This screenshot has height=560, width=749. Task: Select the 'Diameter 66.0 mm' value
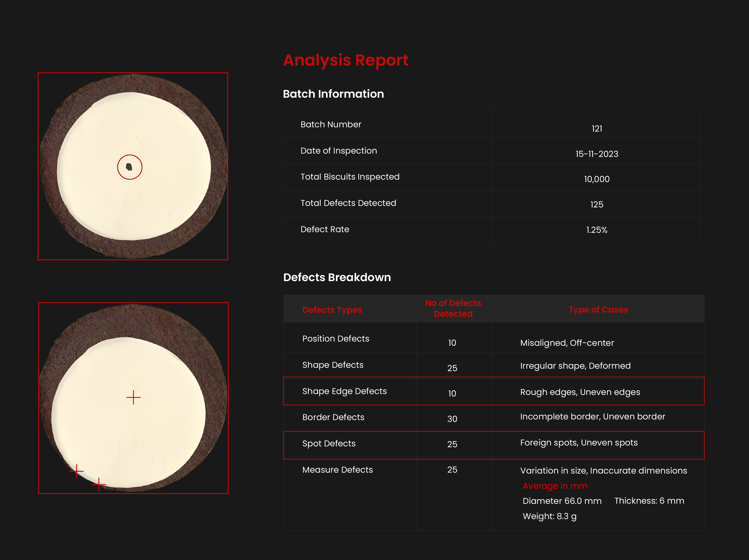[562, 501]
